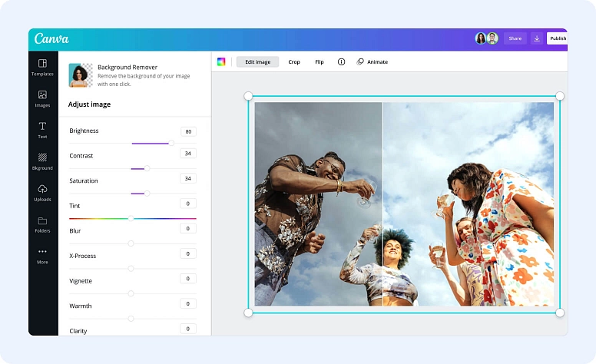596x364 pixels.
Task: Select Crop in the toolbar
Action: click(x=294, y=61)
